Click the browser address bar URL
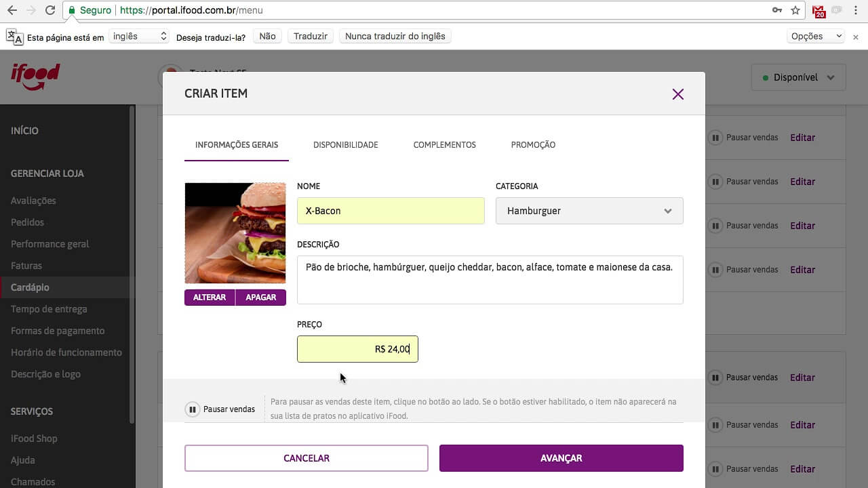Screen dimensions: 868x488 (191, 10)
